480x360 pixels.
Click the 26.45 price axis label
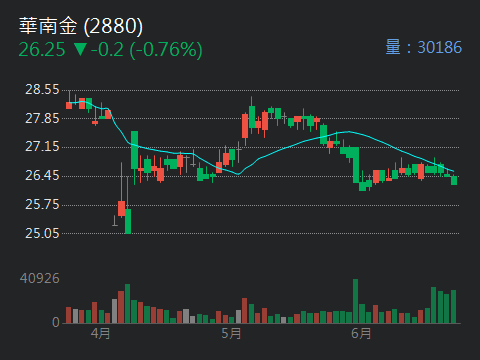tap(42, 176)
